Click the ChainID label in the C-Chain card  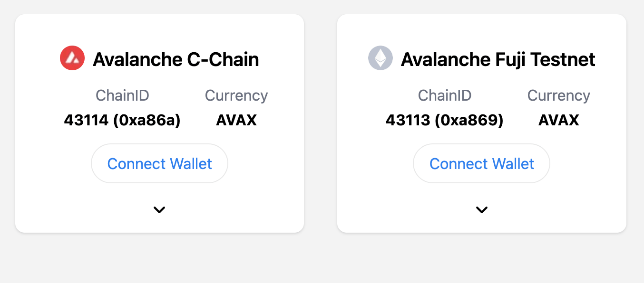pos(122,95)
